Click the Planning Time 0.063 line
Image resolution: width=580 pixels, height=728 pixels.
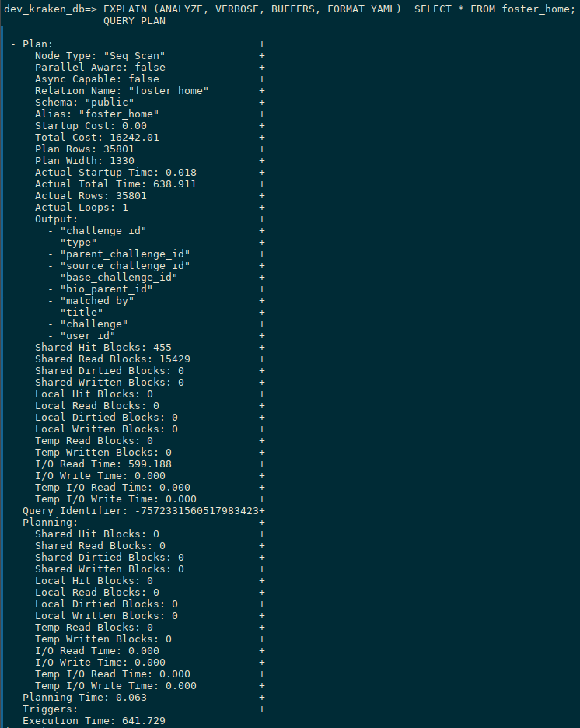[x=85, y=698]
